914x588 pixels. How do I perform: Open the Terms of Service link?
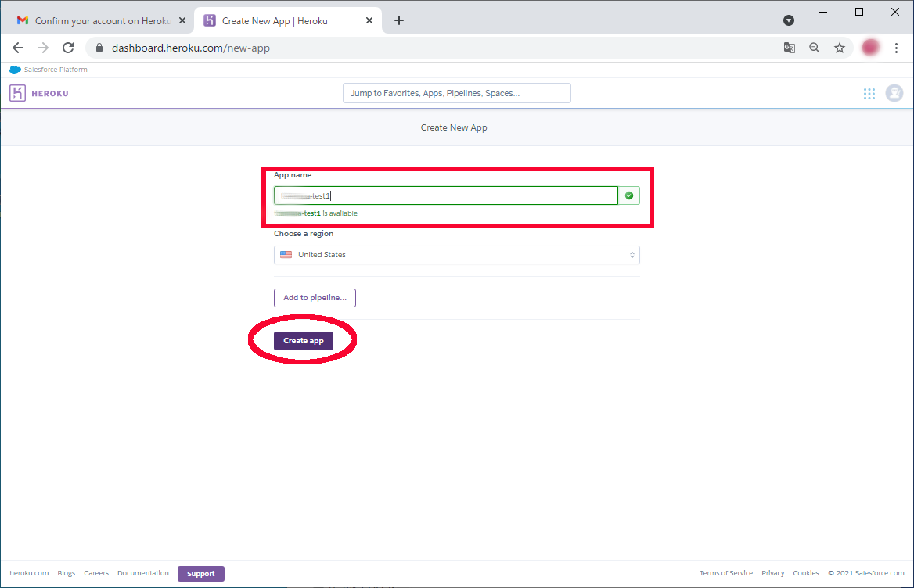click(725, 573)
